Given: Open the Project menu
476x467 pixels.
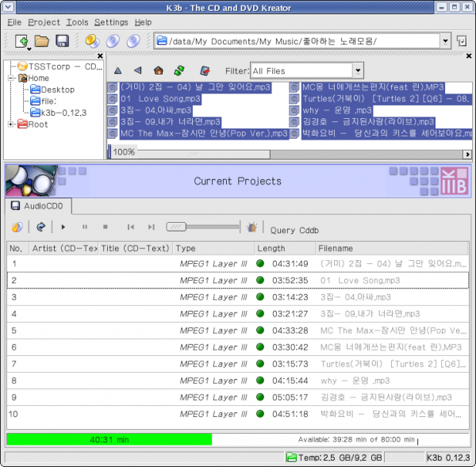Looking at the screenshot, I should click(44, 22).
